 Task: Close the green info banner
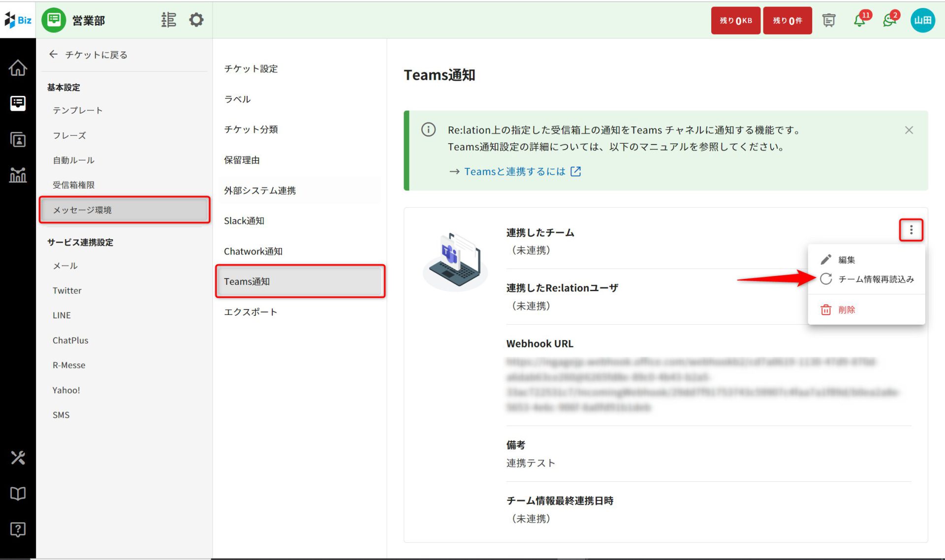point(909,130)
